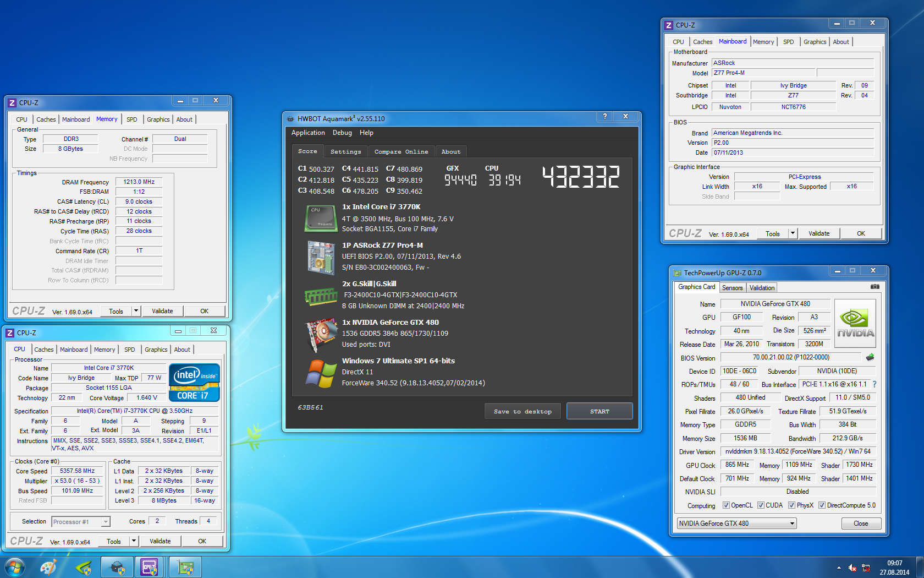Click the Core Speed 5357.58 MHz value

click(x=78, y=471)
